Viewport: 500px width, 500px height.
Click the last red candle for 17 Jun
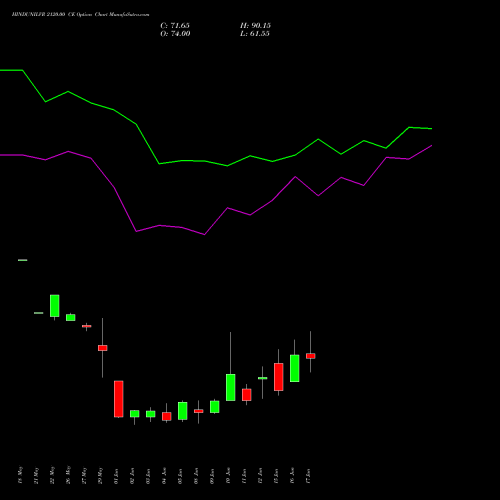(x=311, y=356)
